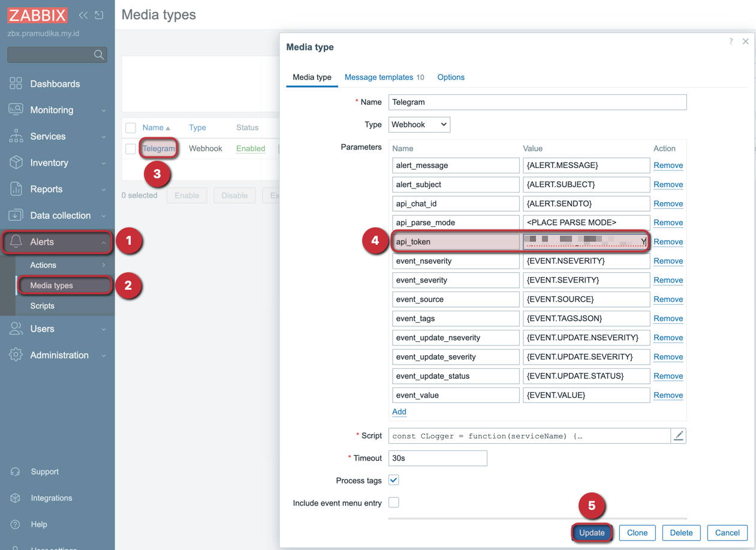Click the Delete button
The height and width of the screenshot is (550, 756).
click(x=681, y=533)
